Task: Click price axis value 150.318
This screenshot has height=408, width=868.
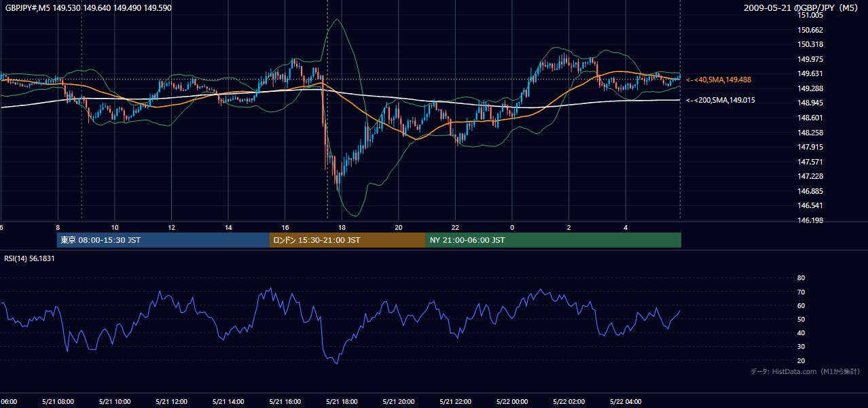Action: pyautogui.click(x=810, y=44)
